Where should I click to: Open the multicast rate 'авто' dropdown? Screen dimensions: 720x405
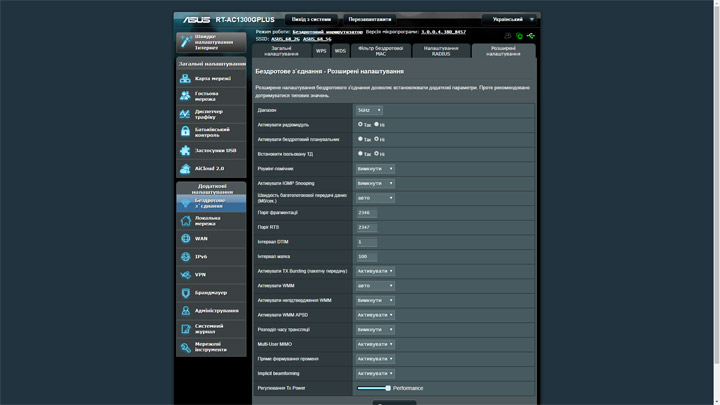[x=375, y=198]
